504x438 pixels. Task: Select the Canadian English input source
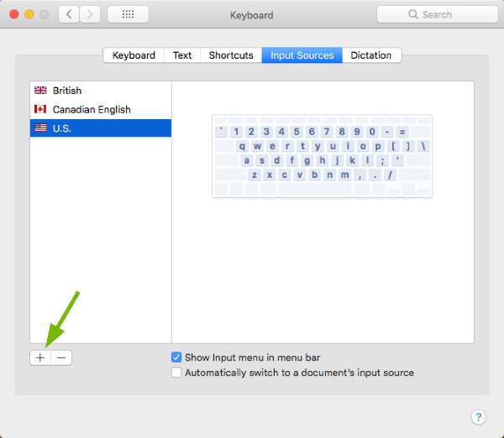101,109
